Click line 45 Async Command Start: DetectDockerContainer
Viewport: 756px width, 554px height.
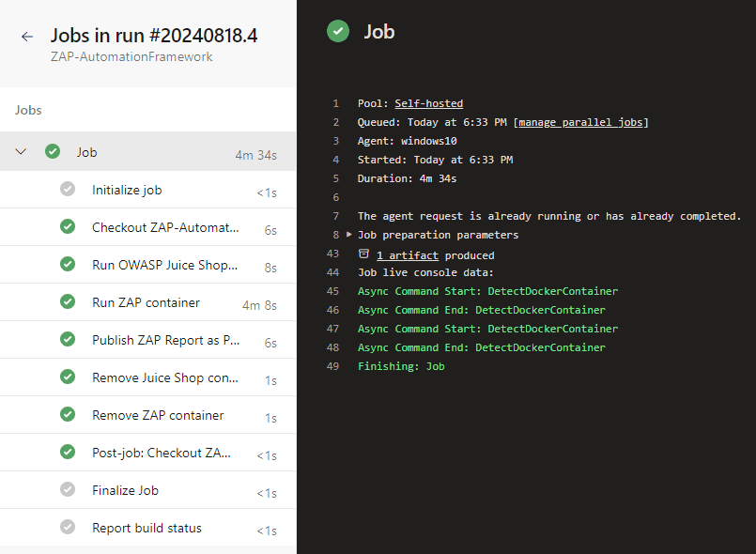pyautogui.click(x=487, y=292)
